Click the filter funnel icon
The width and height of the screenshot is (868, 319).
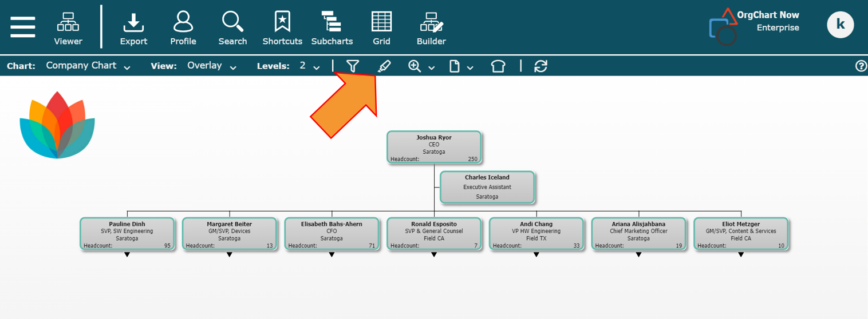(353, 66)
